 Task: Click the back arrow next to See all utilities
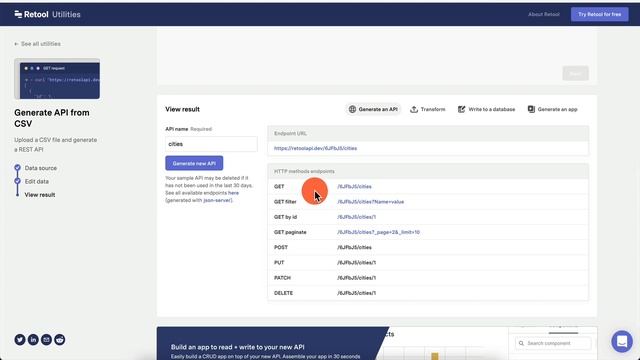16,44
